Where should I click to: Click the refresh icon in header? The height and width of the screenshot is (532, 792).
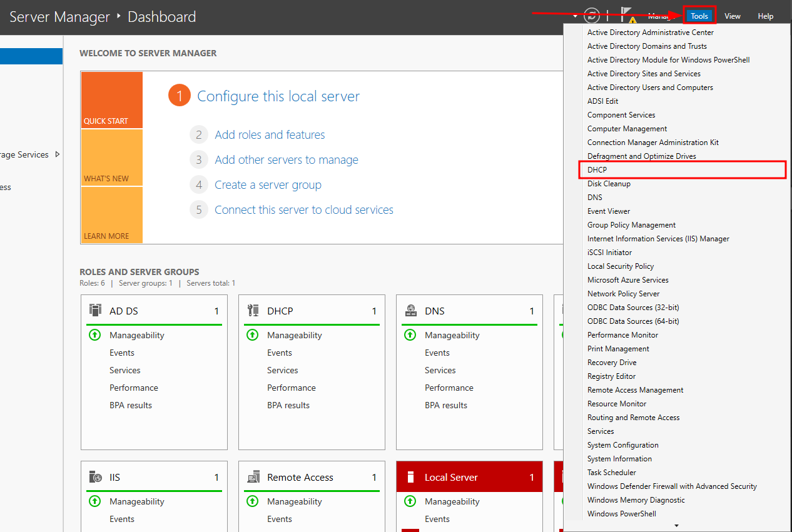click(591, 16)
